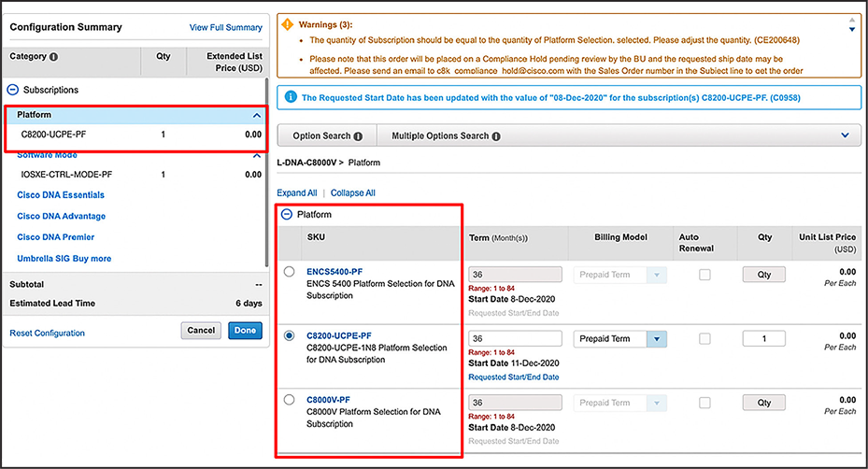Viewport: 868px width, 469px height.
Task: Click the IOSXE-CTRL-MODE-PF summary row
Action: pos(135,175)
